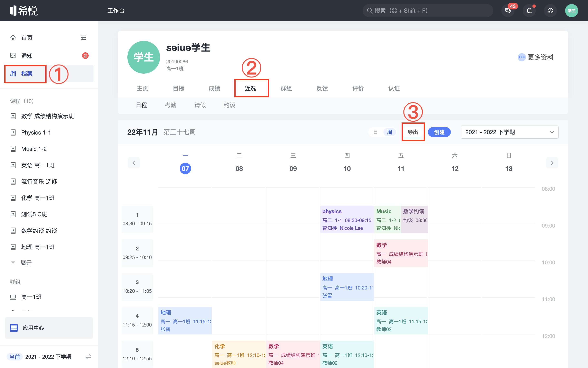Screen dimensions: 588x368
Task: Select the 约谈 sub-tab
Action: pyautogui.click(x=229, y=105)
